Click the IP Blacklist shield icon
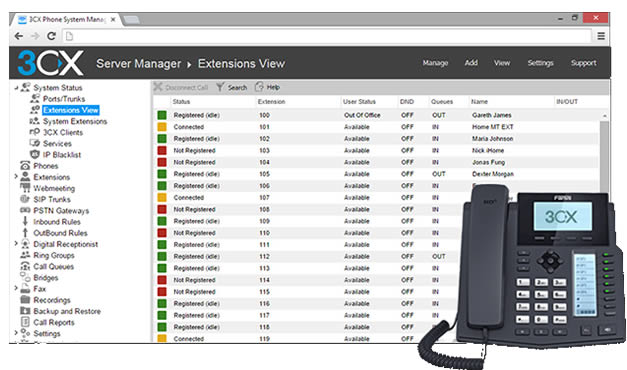 coord(35,154)
